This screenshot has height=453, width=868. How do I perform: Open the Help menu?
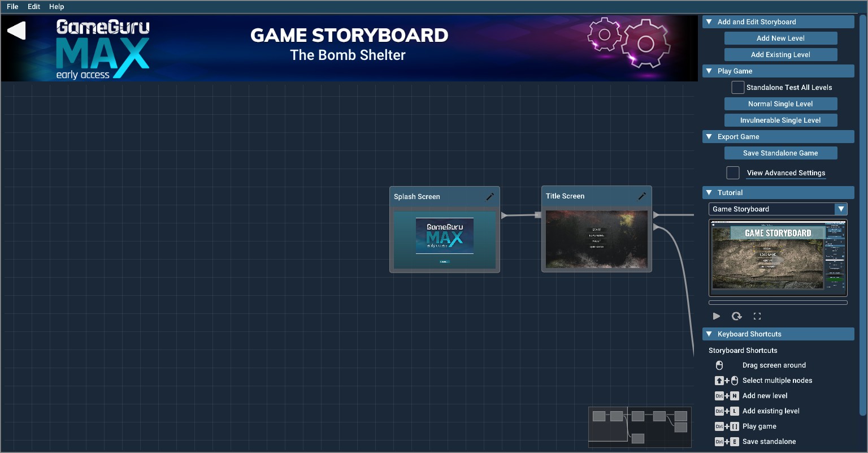coord(57,6)
